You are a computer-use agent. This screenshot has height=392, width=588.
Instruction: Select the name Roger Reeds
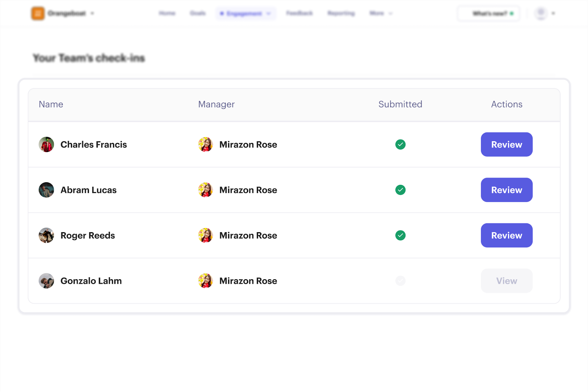point(88,235)
